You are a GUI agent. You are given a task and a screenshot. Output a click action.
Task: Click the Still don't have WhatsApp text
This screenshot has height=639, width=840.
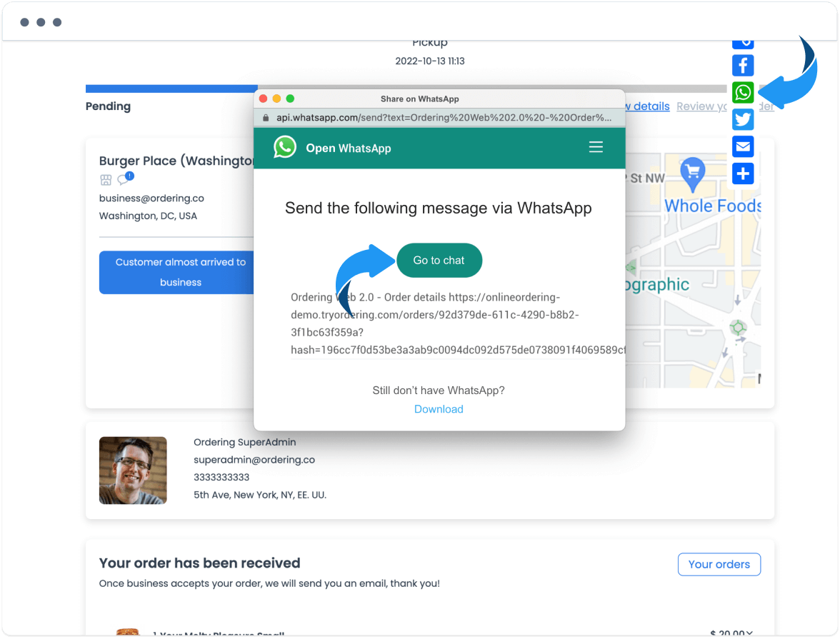tap(439, 391)
